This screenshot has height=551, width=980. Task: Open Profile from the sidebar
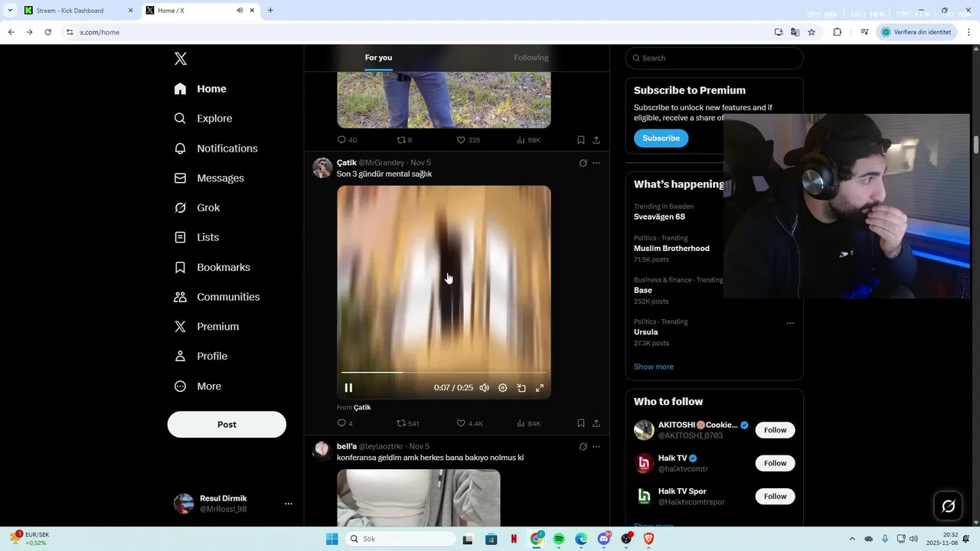201,357
